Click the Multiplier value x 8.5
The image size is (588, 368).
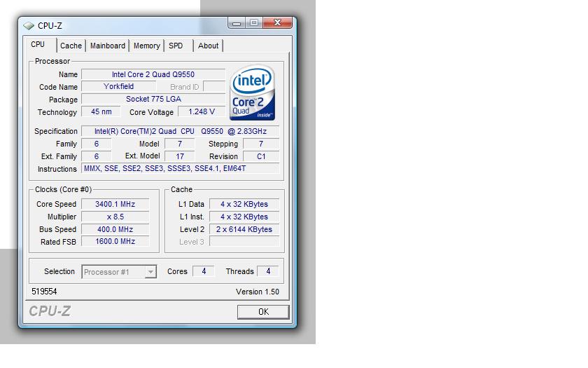tap(115, 217)
